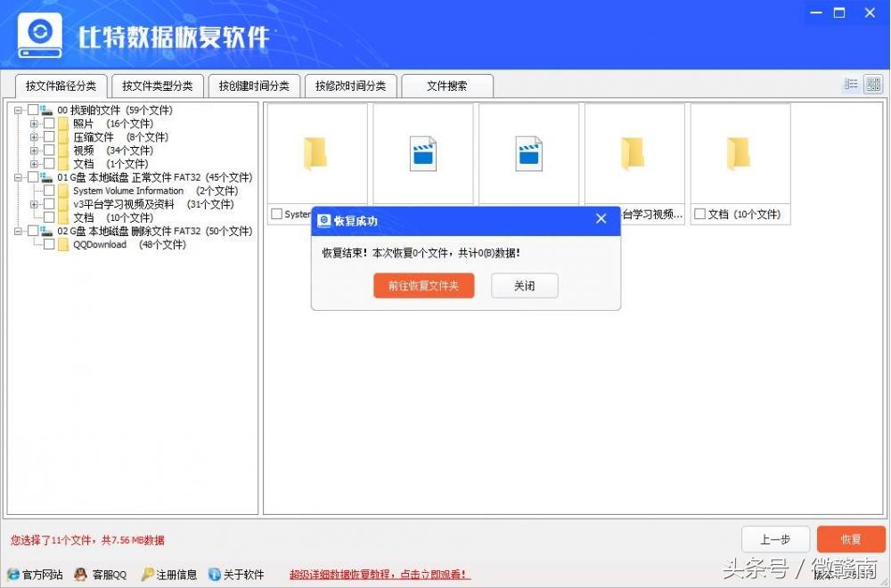Open the 官方网站 official website icon
Image resolution: width=891 pixels, height=588 pixels.
pos(12,575)
